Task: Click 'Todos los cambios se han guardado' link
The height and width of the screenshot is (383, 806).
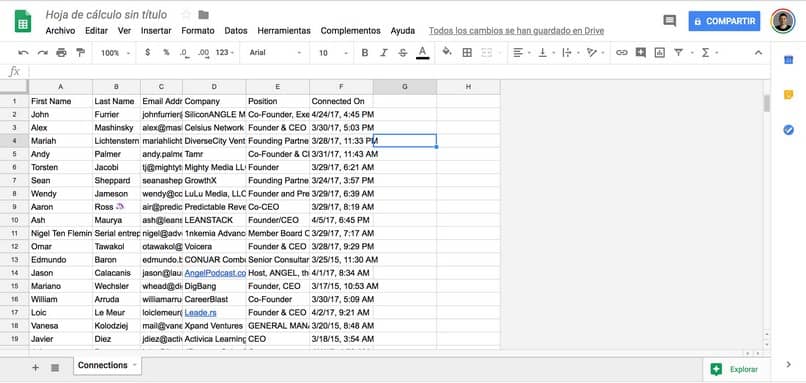Action: pos(516,31)
